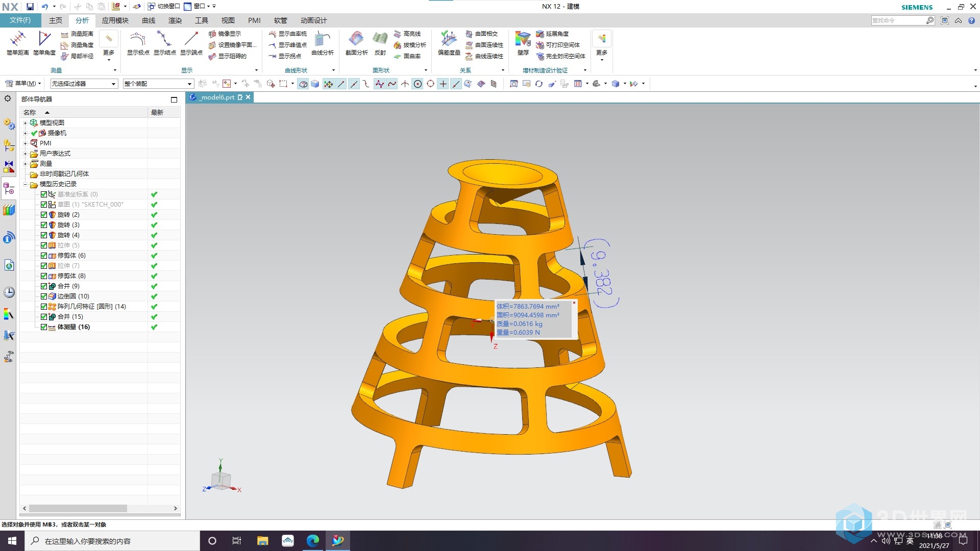
Task: Open the 菜单(M) dropdown
Action: point(23,84)
